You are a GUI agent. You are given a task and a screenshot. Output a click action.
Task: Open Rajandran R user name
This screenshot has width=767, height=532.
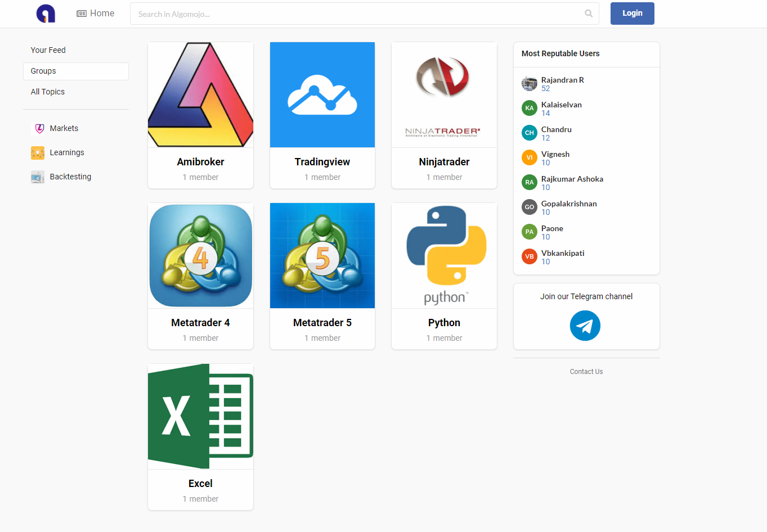(563, 80)
